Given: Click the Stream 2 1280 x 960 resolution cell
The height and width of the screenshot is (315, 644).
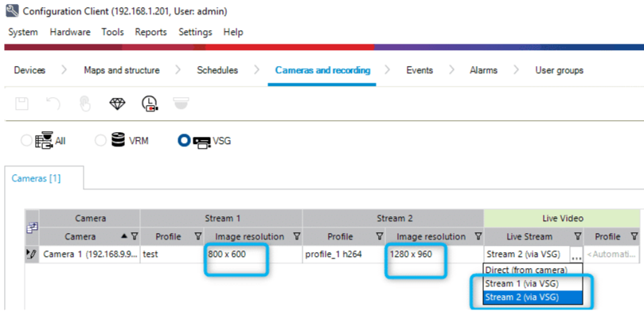Looking at the screenshot, I should pyautogui.click(x=435, y=255).
